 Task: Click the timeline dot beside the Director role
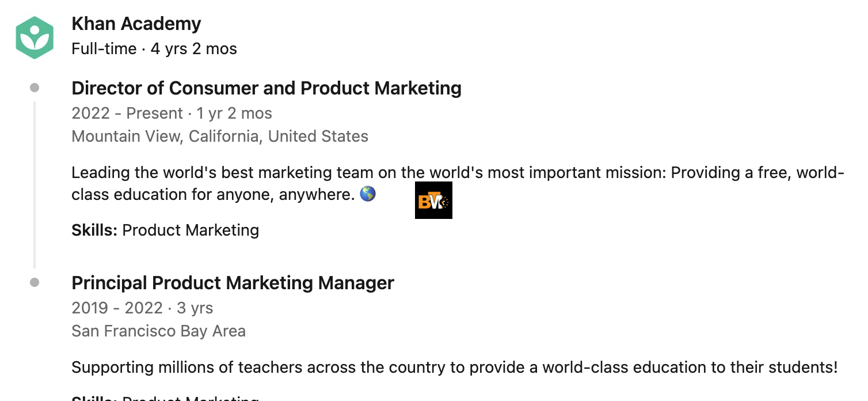pyautogui.click(x=35, y=88)
